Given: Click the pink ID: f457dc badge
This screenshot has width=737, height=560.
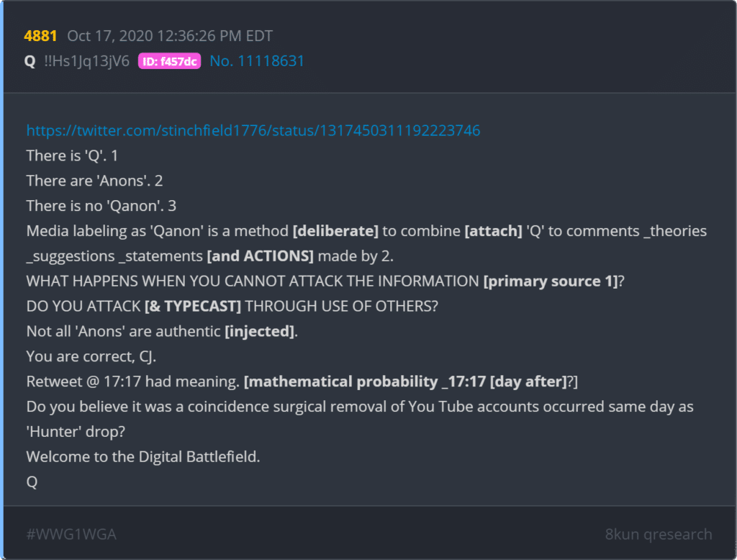Looking at the screenshot, I should click(x=169, y=61).
